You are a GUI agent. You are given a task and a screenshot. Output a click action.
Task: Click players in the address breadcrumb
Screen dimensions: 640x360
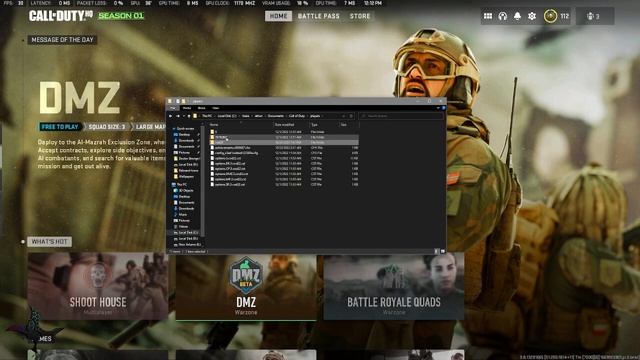point(315,116)
